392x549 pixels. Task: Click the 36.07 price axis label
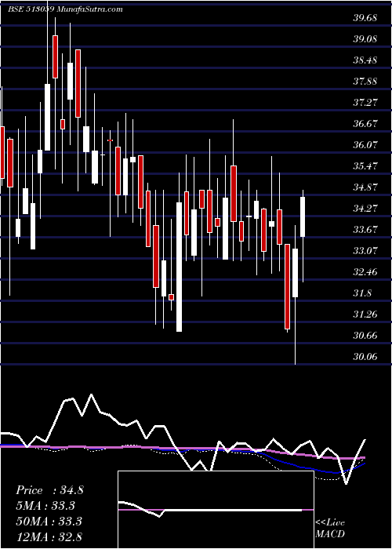tap(365, 144)
